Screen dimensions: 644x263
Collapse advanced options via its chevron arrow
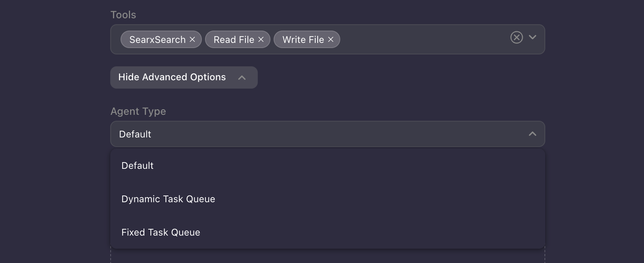click(x=242, y=78)
